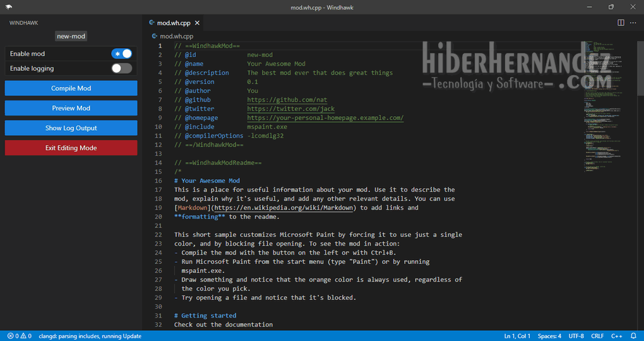Screen dimensions: 644x341
Task: Turn on the Enable logging switch
Action: click(x=122, y=68)
